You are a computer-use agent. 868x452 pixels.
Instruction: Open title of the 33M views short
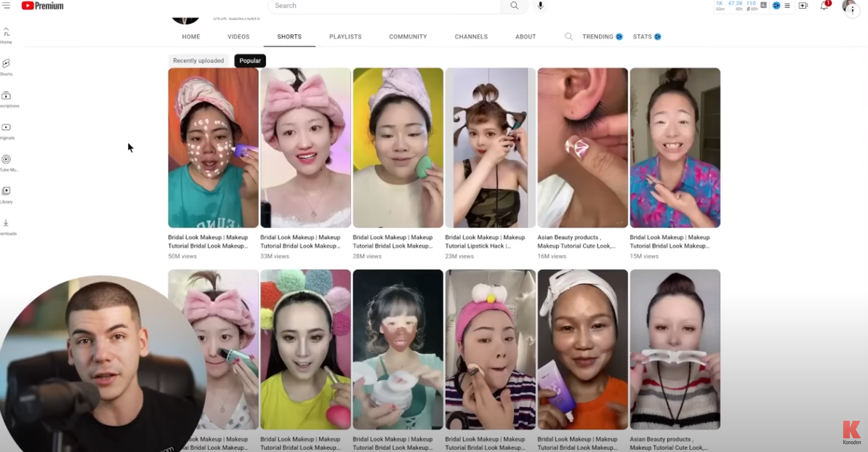click(x=300, y=241)
